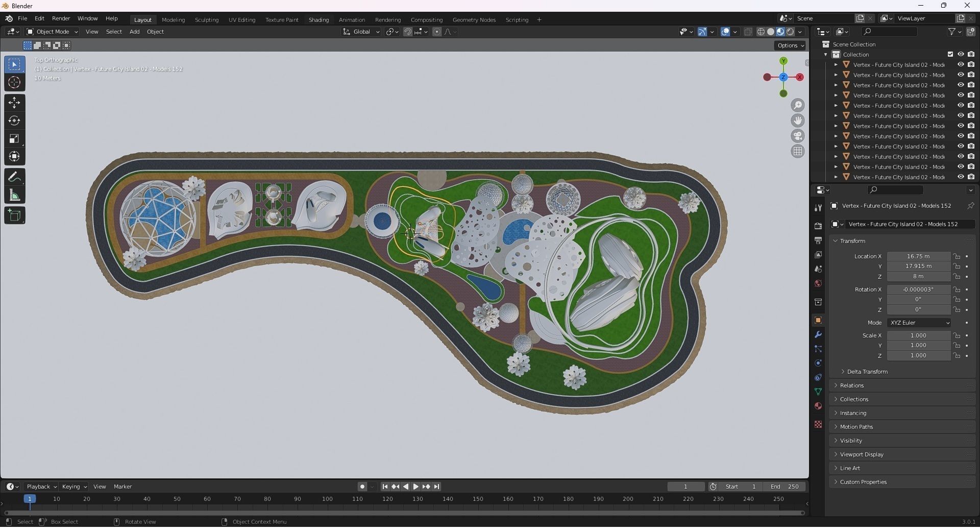Open the timeline Playback popover
The width and height of the screenshot is (980, 531).
pyautogui.click(x=41, y=487)
